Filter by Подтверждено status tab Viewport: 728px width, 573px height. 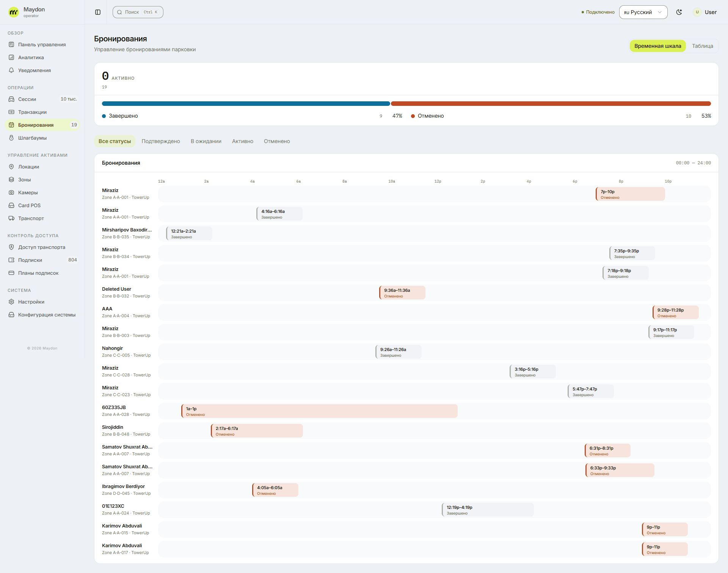161,141
